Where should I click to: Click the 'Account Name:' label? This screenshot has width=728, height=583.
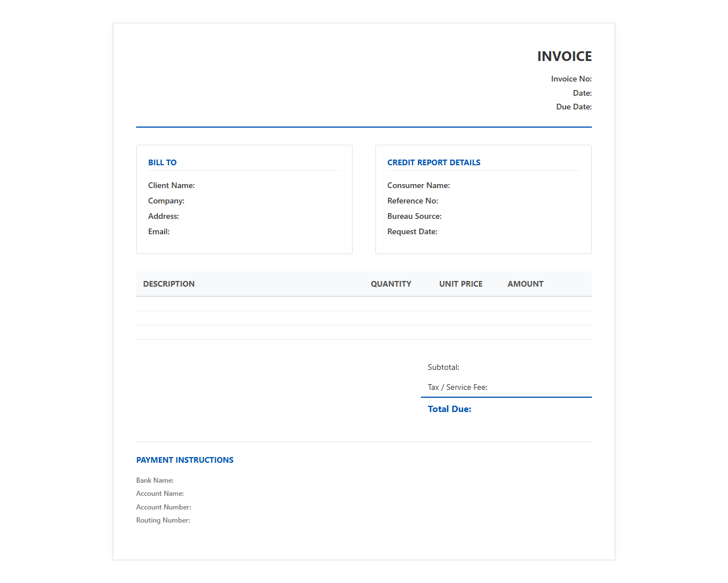(x=160, y=494)
